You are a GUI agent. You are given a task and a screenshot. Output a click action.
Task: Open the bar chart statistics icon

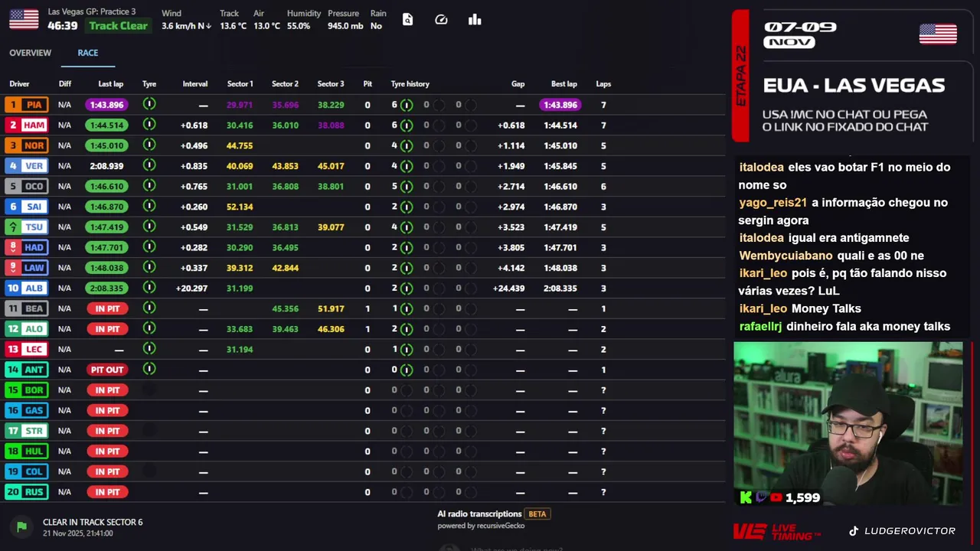(x=475, y=20)
